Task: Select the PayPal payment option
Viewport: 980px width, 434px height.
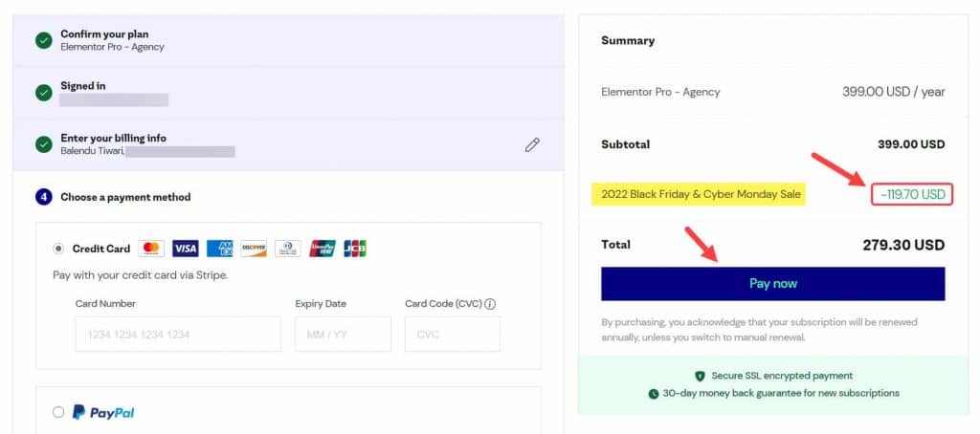Action: 59,412
